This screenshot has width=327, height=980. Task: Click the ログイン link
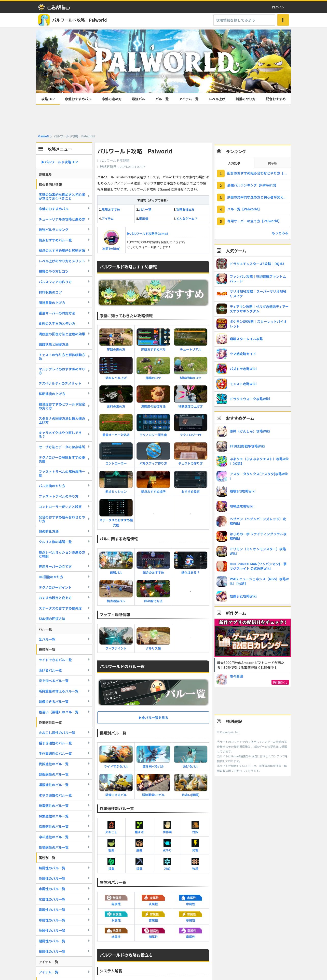(x=278, y=7)
